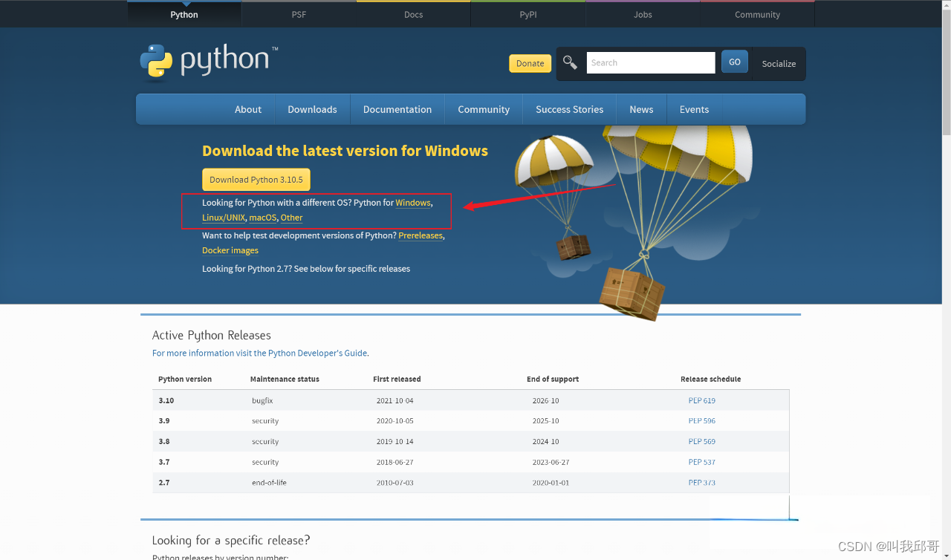The width and height of the screenshot is (951, 560).
Task: Follow the Windows download link
Action: tap(413, 203)
